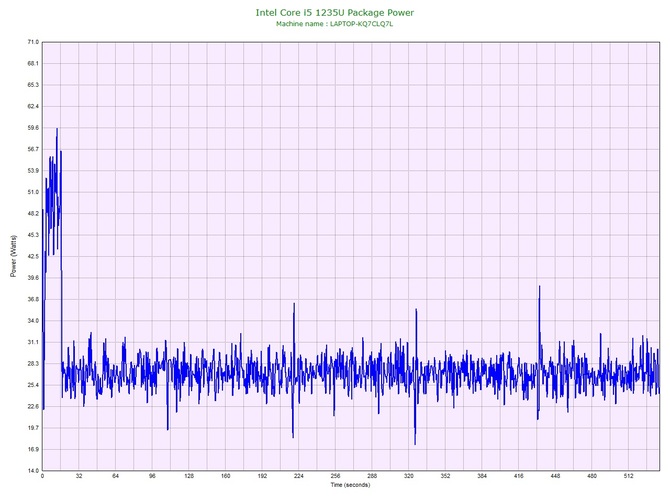Click the 'Power (Watts)' y-axis label
This screenshot has height=502, width=670.
pos(13,256)
